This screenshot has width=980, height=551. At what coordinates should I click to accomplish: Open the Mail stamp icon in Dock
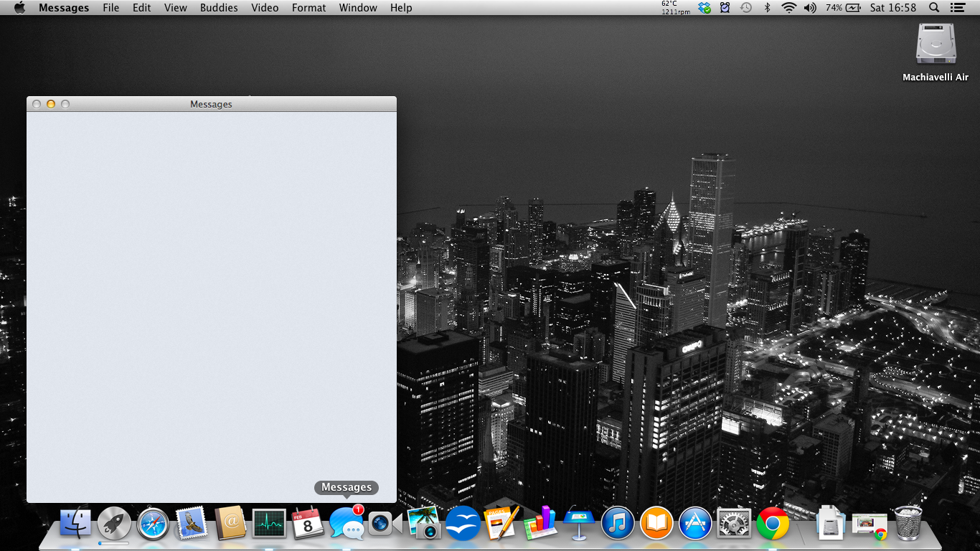[192, 523]
